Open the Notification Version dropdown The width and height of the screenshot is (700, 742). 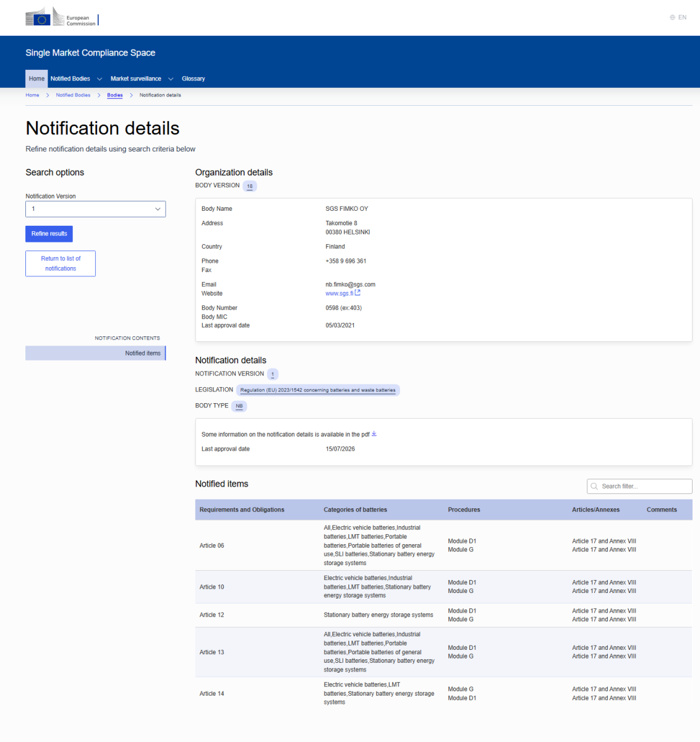point(95,209)
